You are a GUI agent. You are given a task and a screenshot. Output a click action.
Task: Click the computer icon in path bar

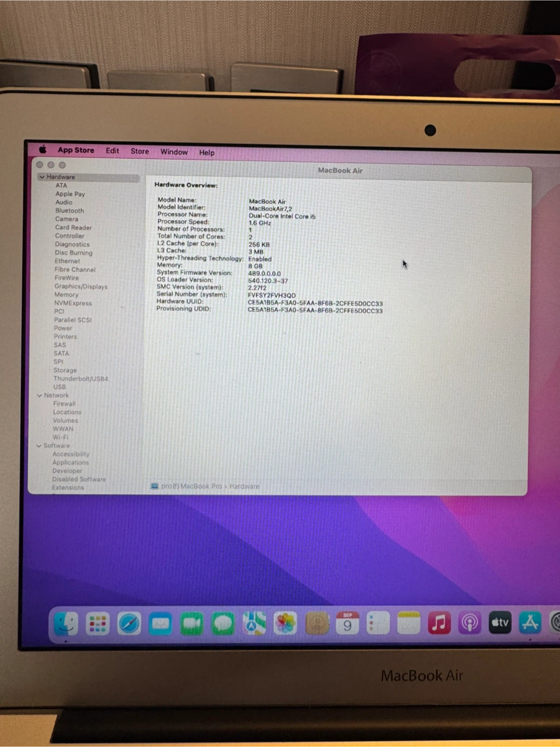pyautogui.click(x=155, y=486)
